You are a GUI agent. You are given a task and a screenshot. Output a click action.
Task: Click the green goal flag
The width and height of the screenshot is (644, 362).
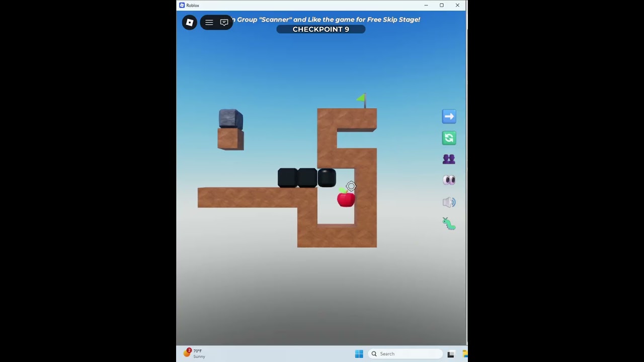[x=362, y=100]
